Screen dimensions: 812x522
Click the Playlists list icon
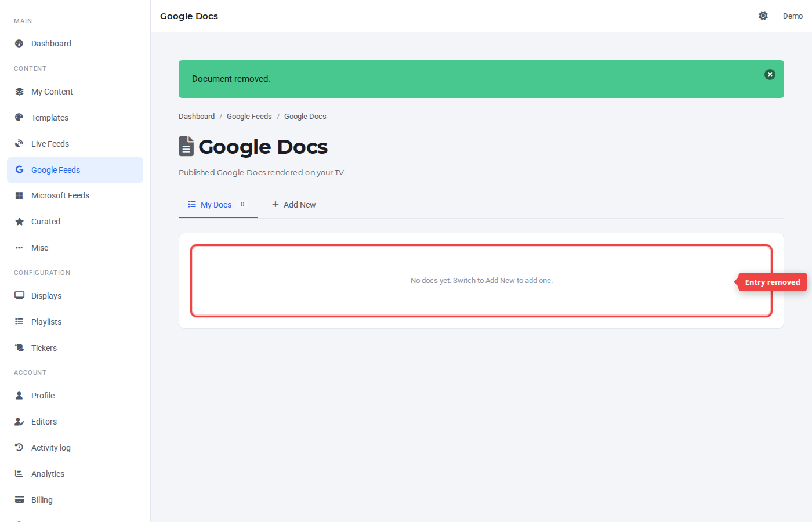click(x=19, y=322)
